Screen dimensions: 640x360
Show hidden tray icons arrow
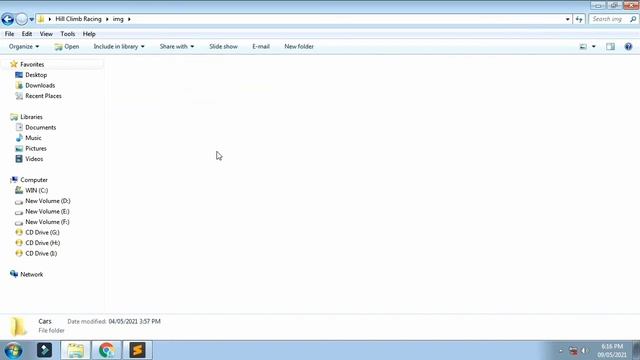560,351
